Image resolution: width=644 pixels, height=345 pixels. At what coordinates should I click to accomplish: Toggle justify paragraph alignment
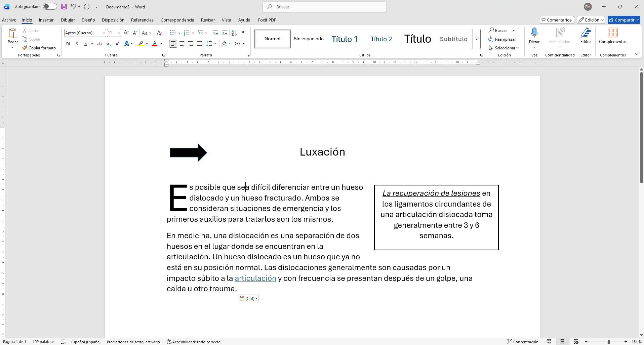pos(199,44)
